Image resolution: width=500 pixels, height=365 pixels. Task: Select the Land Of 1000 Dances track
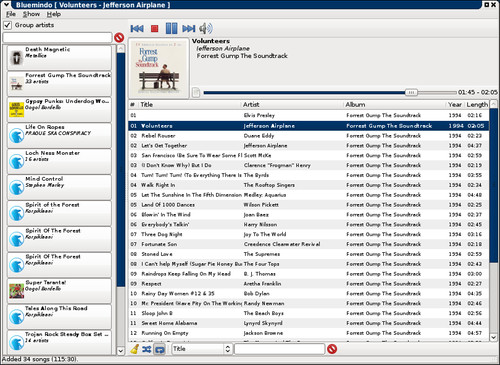pyautogui.click(x=309, y=205)
